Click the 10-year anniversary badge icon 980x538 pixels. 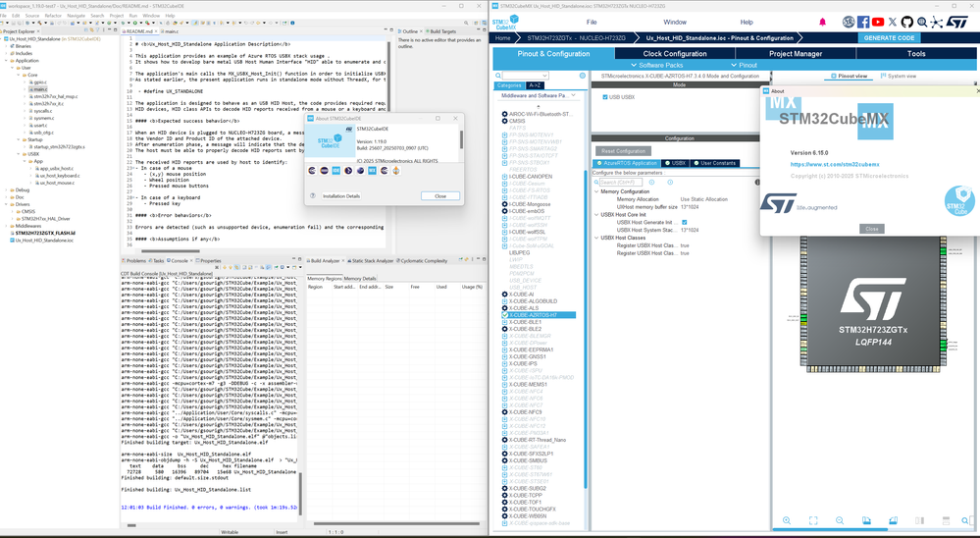tap(849, 22)
